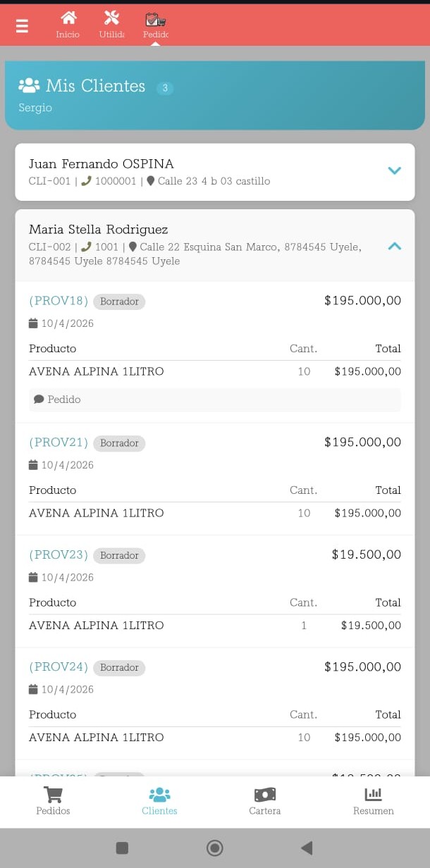Viewport: 430px width, 868px height.
Task: Open order link PROV21
Action: click(x=59, y=442)
